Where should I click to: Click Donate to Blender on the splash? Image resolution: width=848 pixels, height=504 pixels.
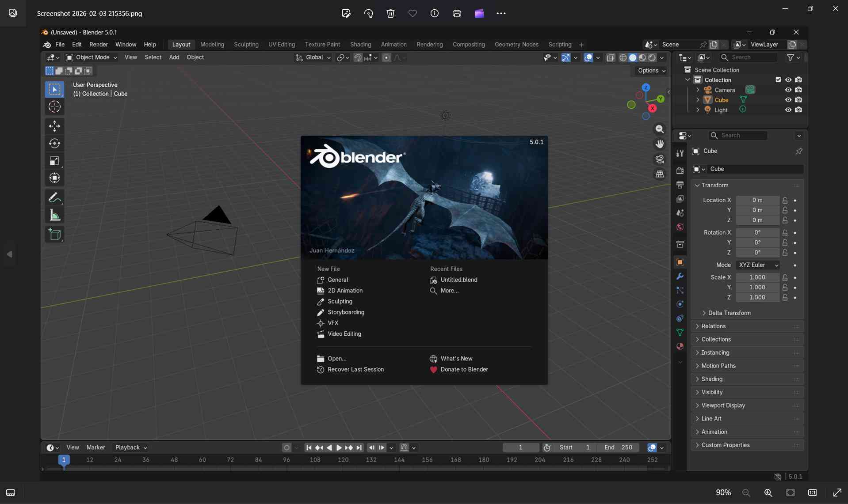point(465,370)
